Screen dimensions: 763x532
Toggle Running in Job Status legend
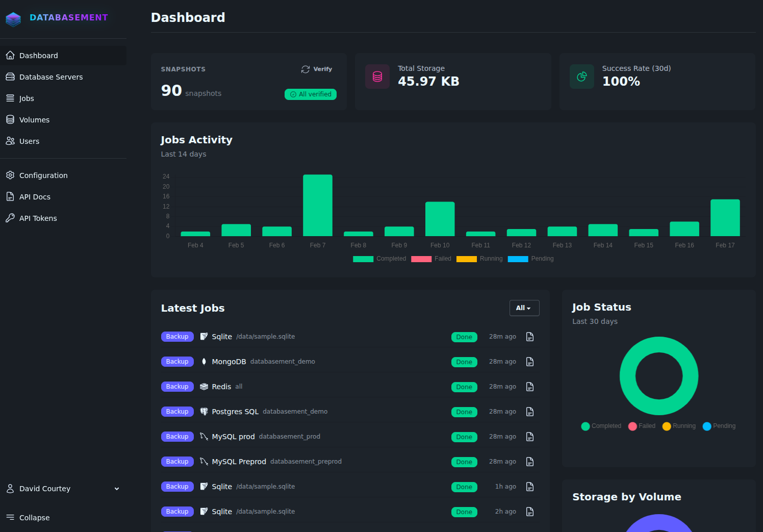679,426
